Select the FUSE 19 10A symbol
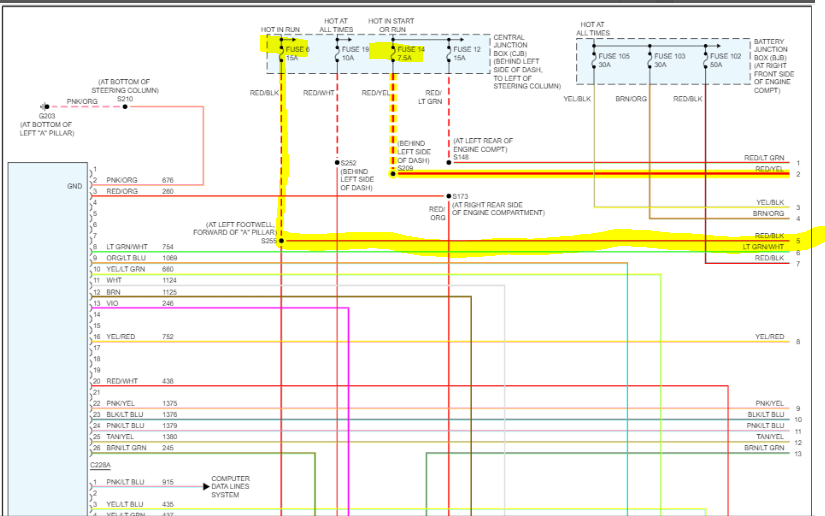Viewport: 825px width, 516px height. (x=354, y=53)
